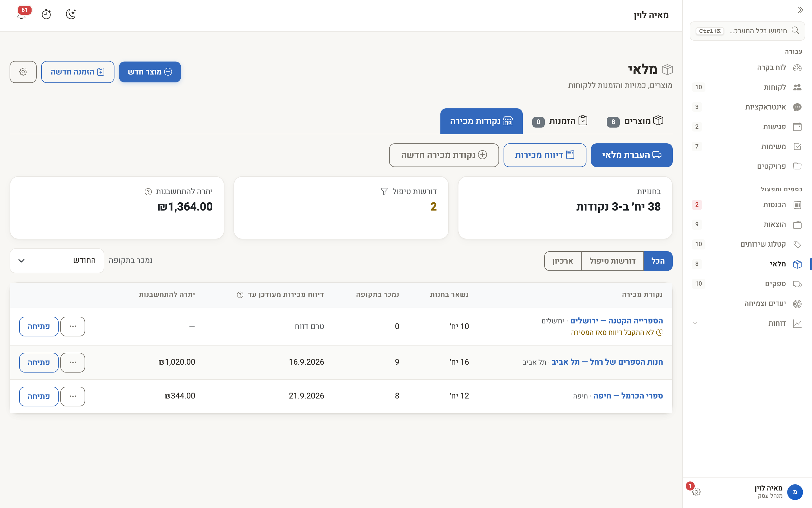The width and height of the screenshot is (812, 508).
Task: Click the global search field
Action: [747, 31]
